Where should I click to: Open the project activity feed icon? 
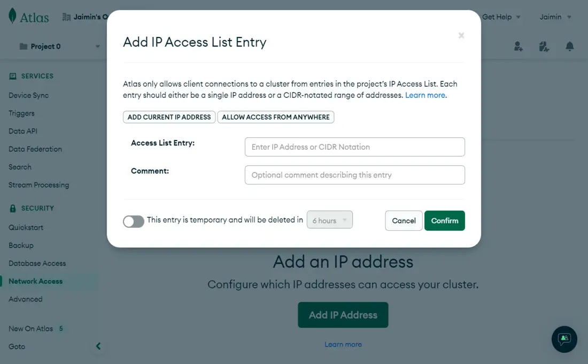tap(544, 47)
